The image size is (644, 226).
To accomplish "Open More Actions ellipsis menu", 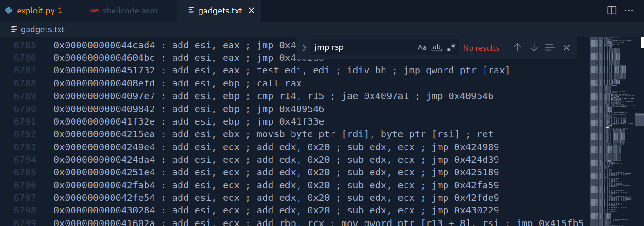I will tap(629, 10).
